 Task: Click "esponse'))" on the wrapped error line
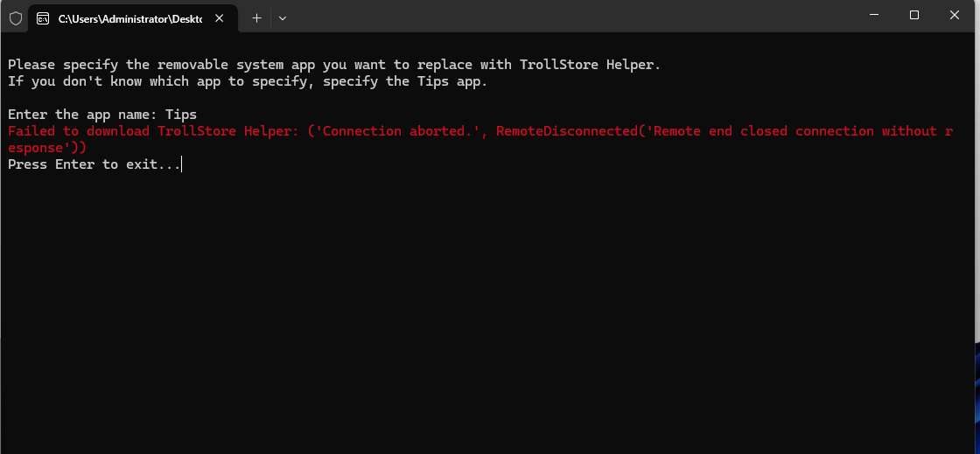click(x=47, y=148)
